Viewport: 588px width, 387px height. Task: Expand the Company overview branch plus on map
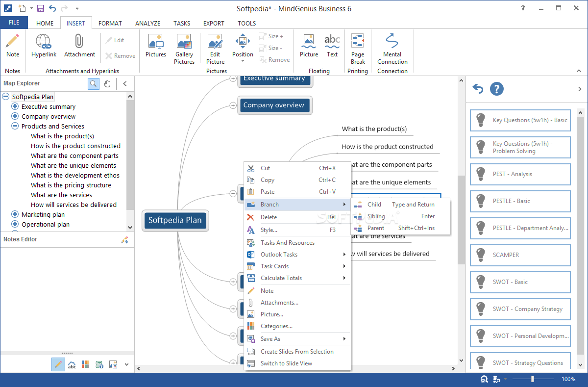tap(233, 105)
